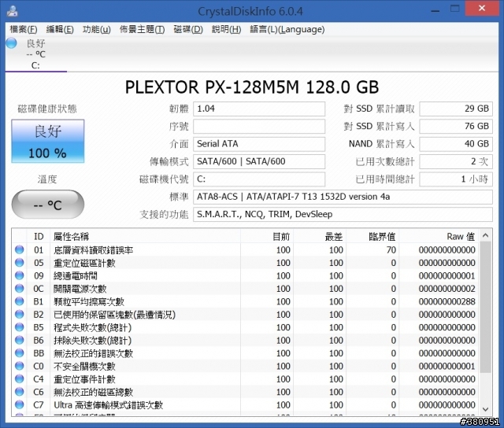Screen dimensions: 504x428
Task: Click the transfer mode field SATA/600 | SATA/600
Action: pos(259,161)
